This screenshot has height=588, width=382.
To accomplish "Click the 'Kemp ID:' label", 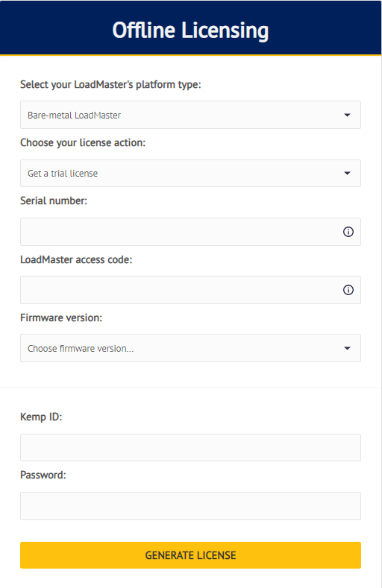I will [41, 417].
